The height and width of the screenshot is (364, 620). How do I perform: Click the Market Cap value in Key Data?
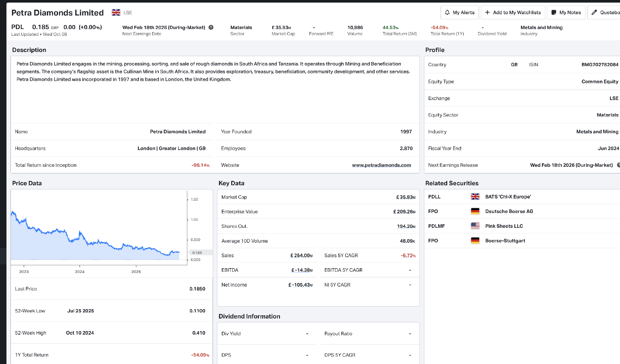[406, 197]
